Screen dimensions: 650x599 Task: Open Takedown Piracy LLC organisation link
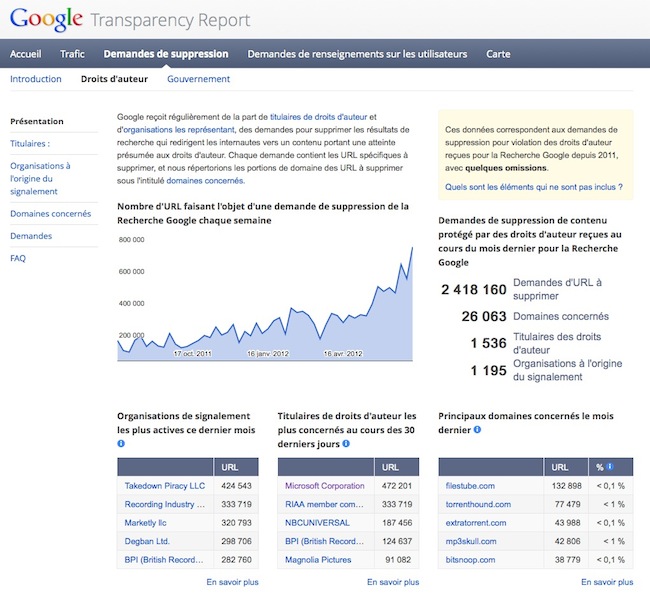pyautogui.click(x=165, y=485)
